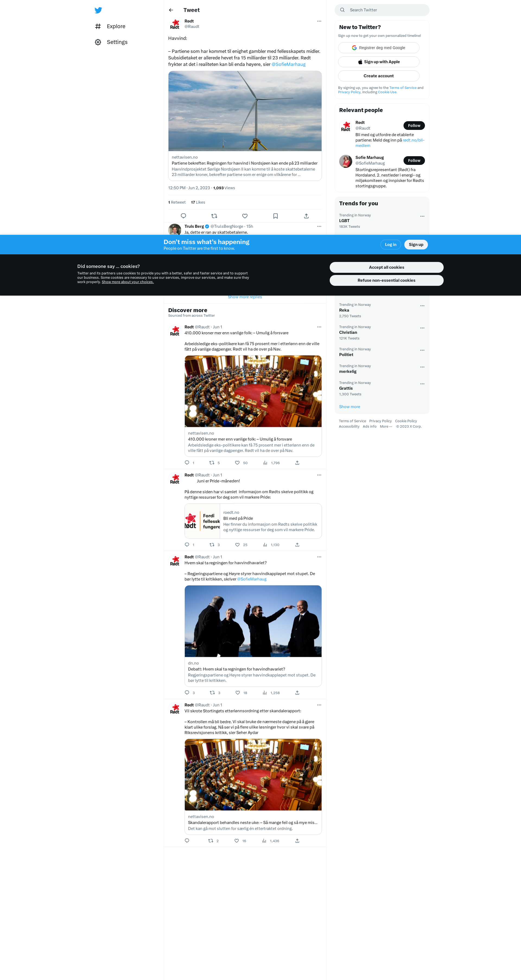
Task: Expand the footer More menu
Action: point(386,427)
